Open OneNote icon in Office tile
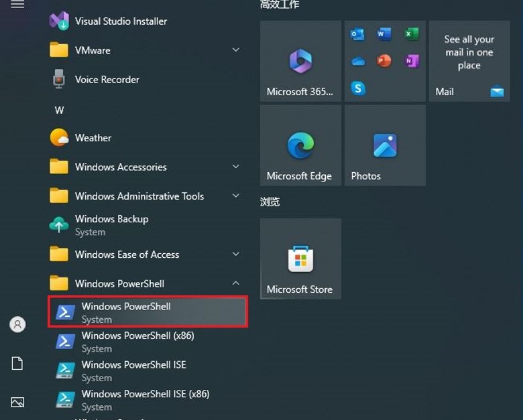 [412, 61]
